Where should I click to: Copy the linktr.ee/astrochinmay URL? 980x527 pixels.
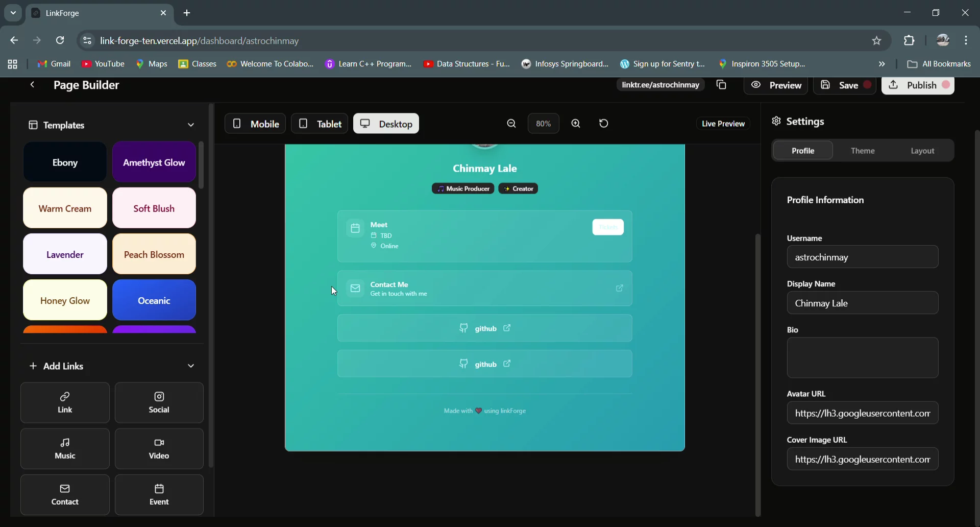(721, 85)
